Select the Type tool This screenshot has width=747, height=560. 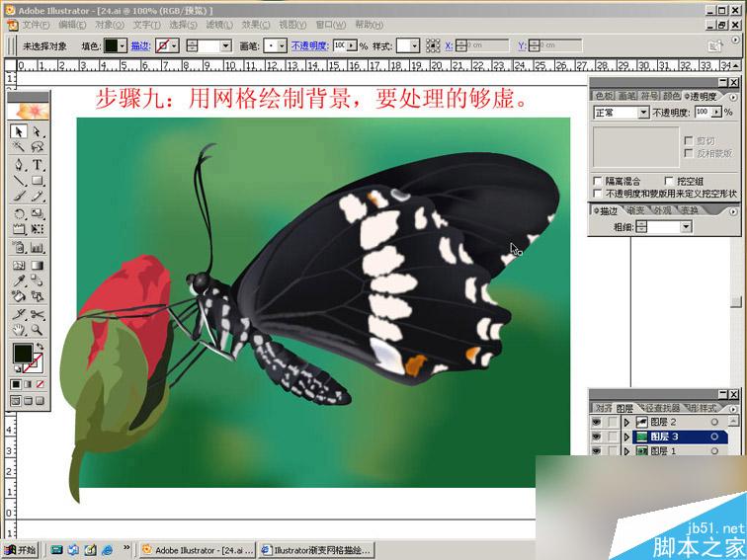pos(38,165)
